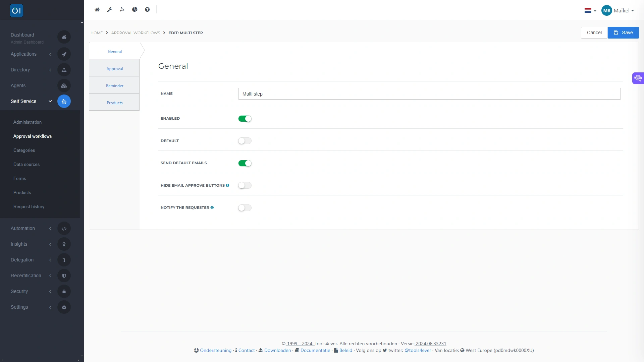Open Products in sidebar submenu
The image size is (644, 362).
click(x=22, y=193)
